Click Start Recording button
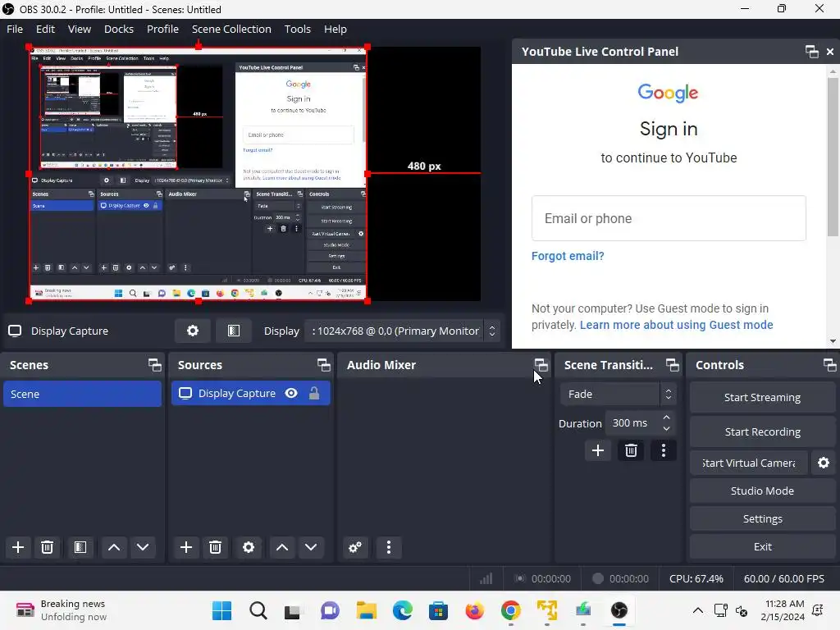840x630 pixels. tap(762, 431)
